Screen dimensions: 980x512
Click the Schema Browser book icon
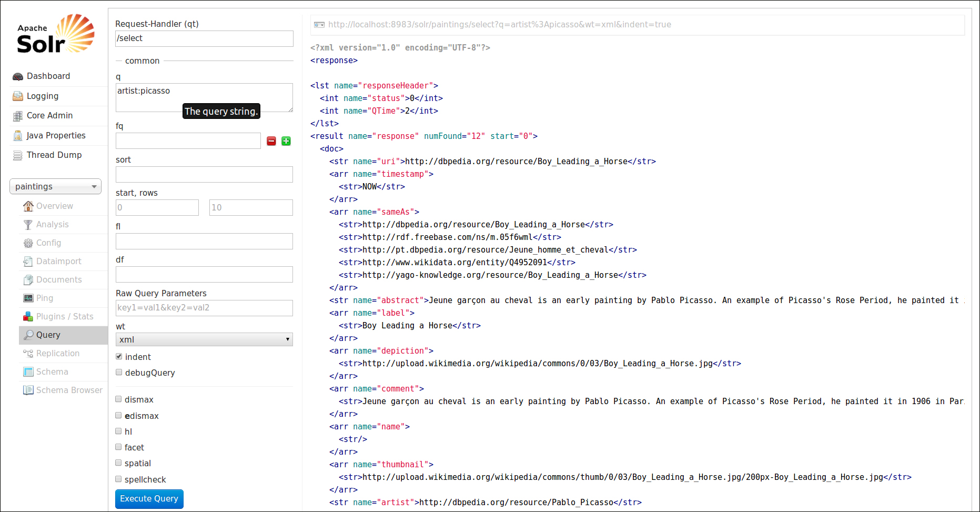click(x=28, y=390)
